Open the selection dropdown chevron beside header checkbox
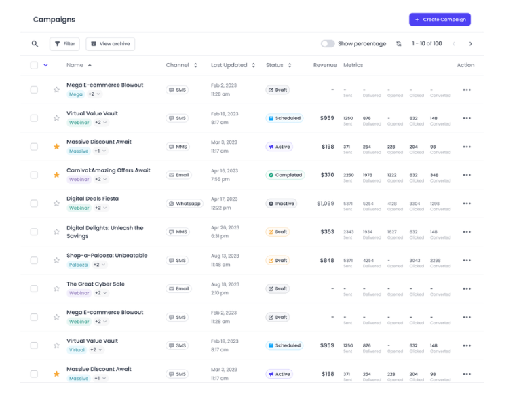519x420 pixels. click(x=46, y=66)
